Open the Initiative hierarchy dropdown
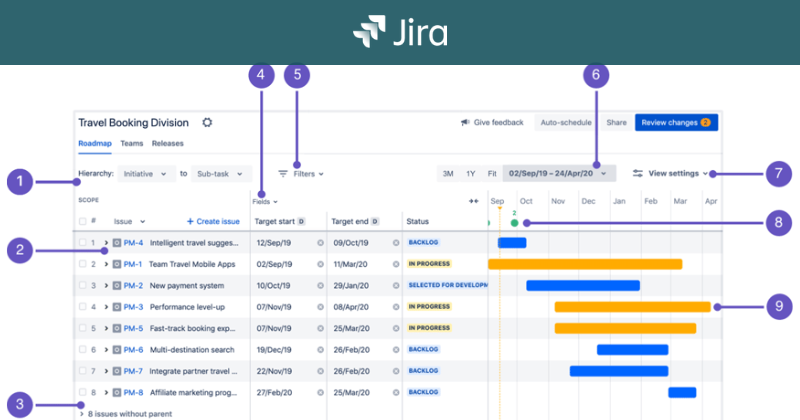Image resolution: width=800 pixels, height=420 pixels. pos(146,174)
